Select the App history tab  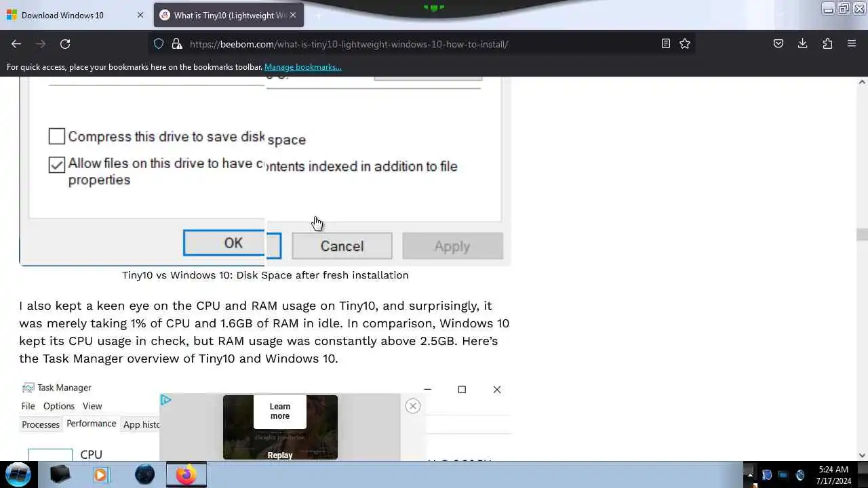point(141,424)
